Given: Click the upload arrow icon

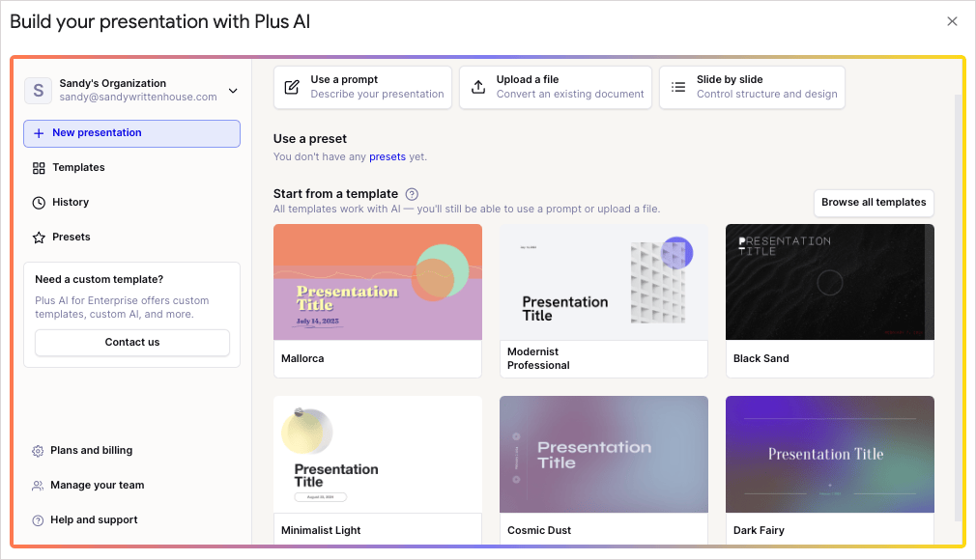Looking at the screenshot, I should coord(478,87).
